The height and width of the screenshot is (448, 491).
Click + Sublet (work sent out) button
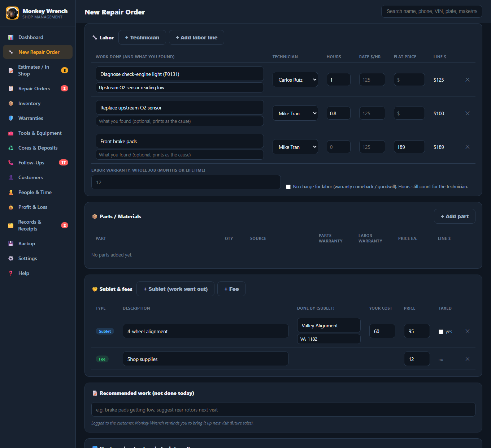click(175, 289)
